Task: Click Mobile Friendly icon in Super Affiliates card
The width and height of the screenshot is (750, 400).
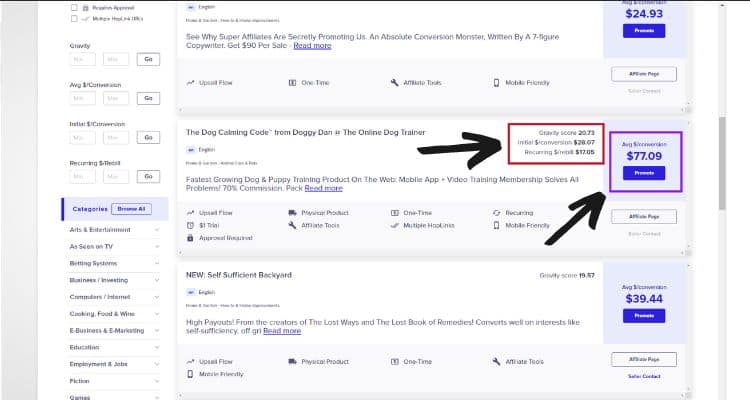Action: coord(496,83)
